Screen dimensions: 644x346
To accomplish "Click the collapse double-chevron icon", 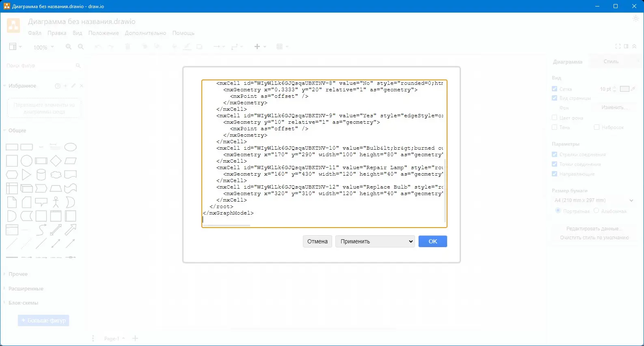I will [x=634, y=46].
